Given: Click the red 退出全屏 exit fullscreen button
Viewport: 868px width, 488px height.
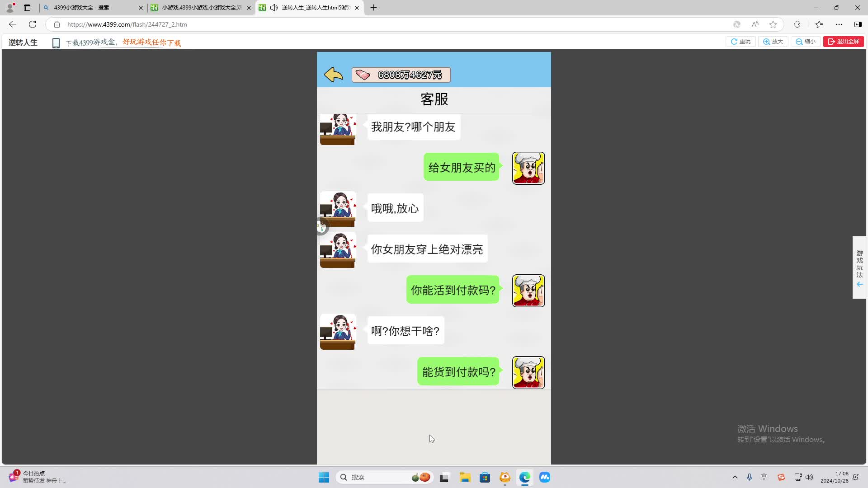Looking at the screenshot, I should 843,41.
